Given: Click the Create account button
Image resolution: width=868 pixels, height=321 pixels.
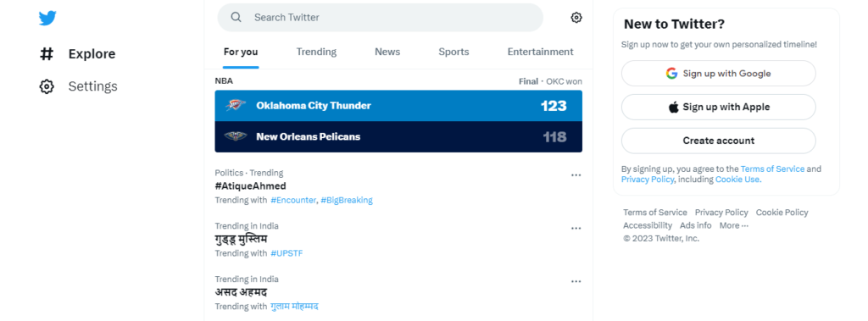Looking at the screenshot, I should [719, 141].
